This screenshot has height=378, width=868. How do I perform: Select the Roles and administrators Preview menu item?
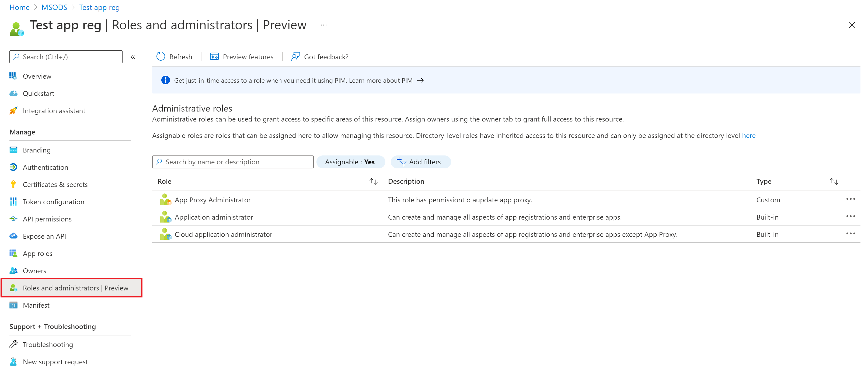point(75,288)
